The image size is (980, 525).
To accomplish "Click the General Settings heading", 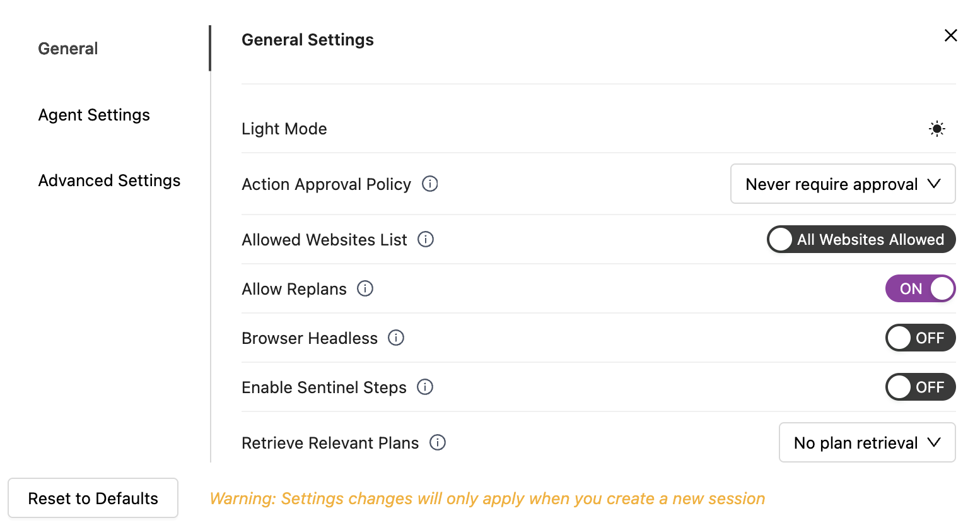I will pyautogui.click(x=308, y=40).
